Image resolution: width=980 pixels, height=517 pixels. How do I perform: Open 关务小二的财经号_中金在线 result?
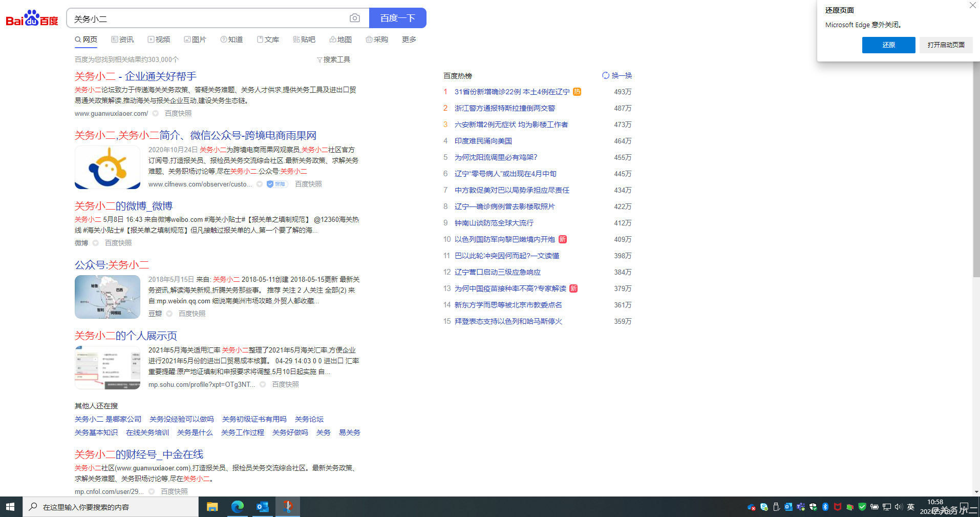pos(139,454)
